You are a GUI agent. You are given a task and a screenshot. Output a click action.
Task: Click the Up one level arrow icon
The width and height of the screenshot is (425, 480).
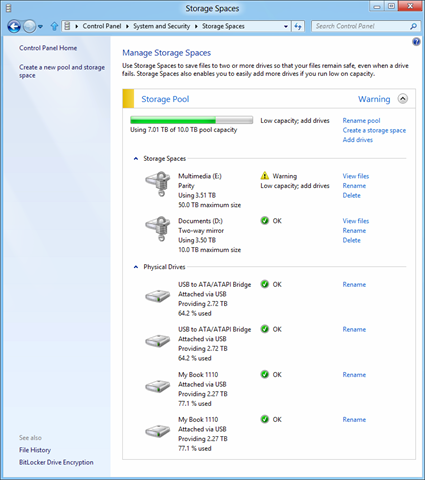tap(54, 26)
